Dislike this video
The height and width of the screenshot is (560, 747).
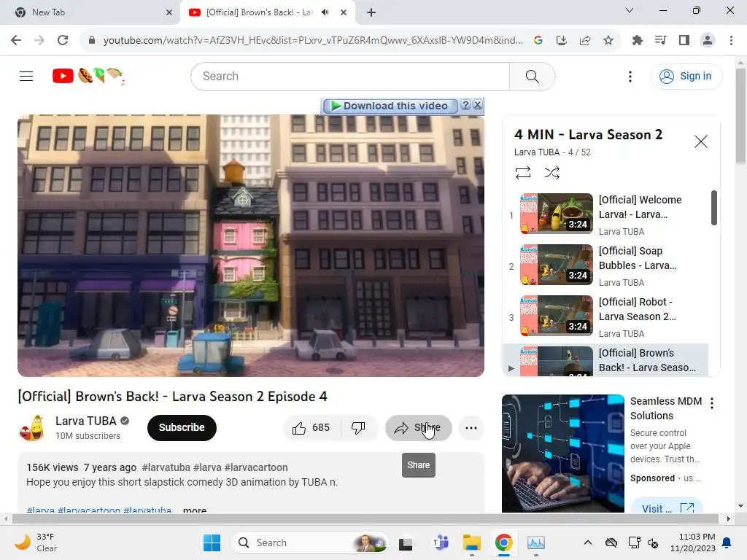pos(358,427)
